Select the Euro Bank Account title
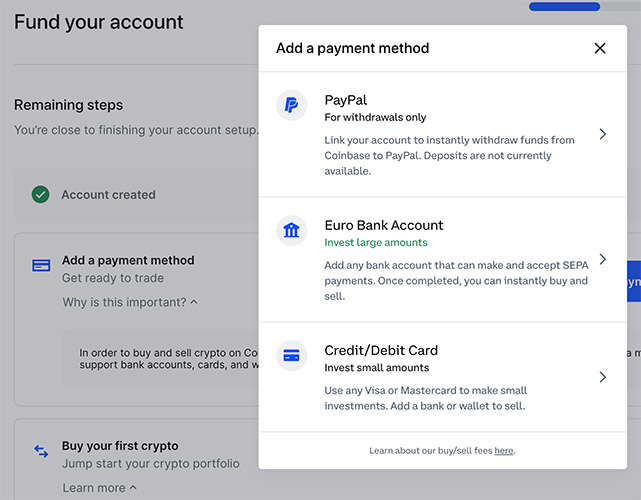This screenshot has height=500, width=641. click(384, 225)
